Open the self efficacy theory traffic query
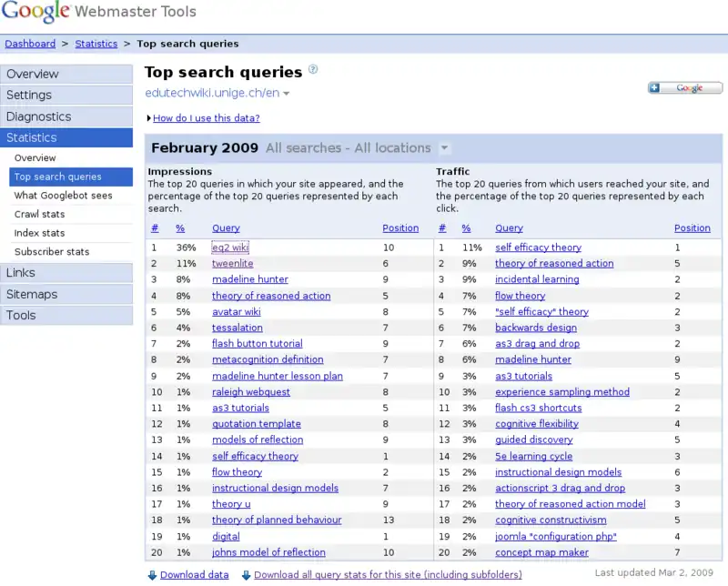 pos(538,248)
